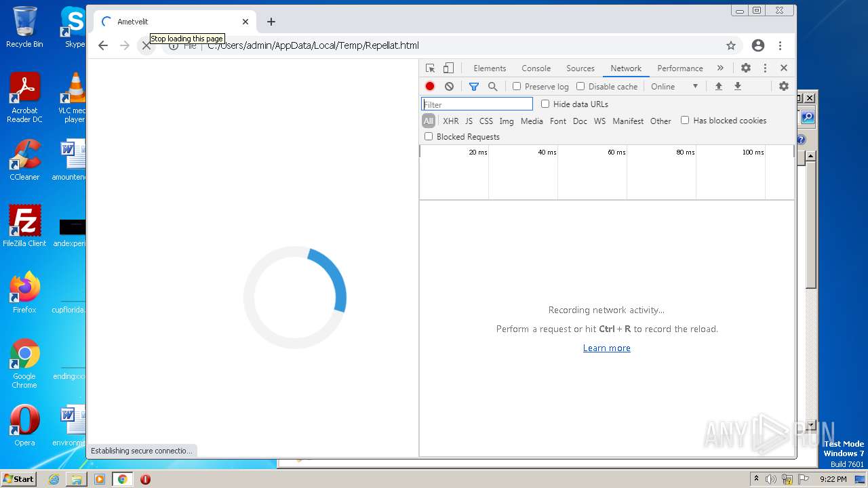Viewport: 868px width, 488px height.
Task: Check Has blocked cookies
Action: [x=685, y=120]
